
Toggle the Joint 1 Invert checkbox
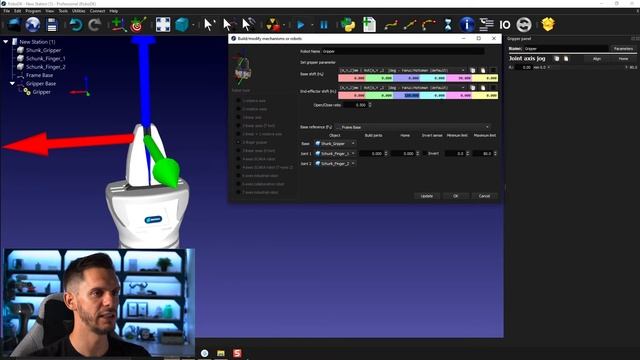click(425, 153)
